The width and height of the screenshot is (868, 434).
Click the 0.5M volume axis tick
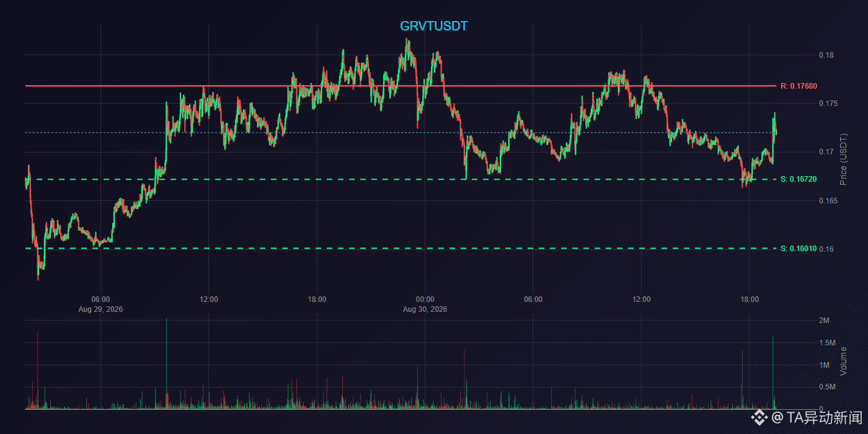827,387
